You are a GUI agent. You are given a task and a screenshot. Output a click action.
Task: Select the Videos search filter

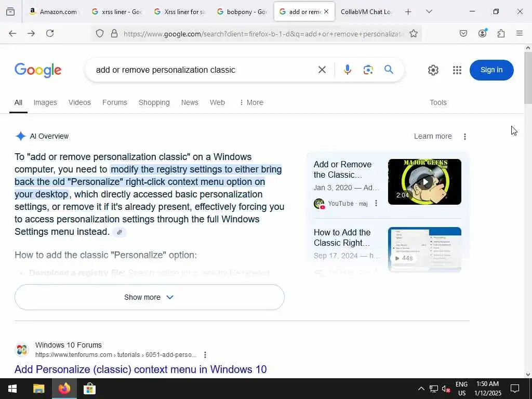pos(79,102)
